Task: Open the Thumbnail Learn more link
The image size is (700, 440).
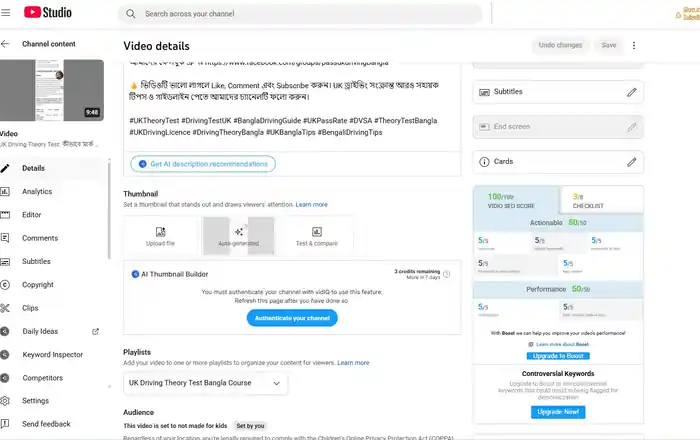Action: click(312, 204)
